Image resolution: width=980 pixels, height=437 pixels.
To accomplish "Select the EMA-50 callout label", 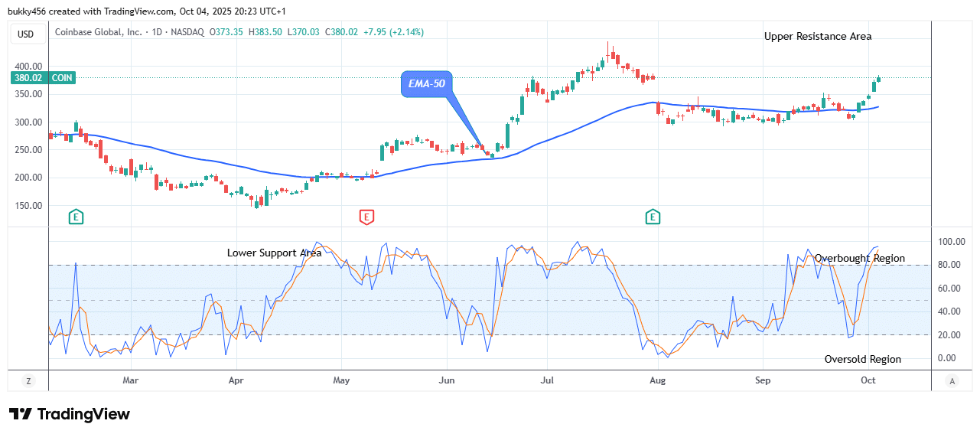I will [426, 83].
